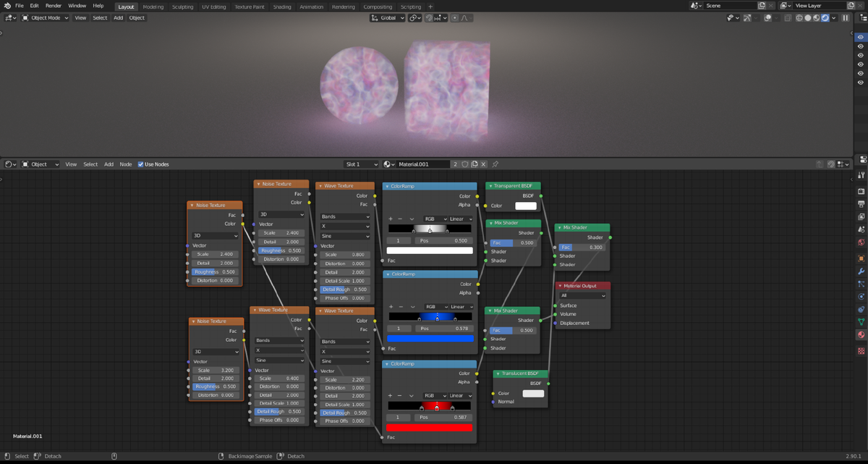Uncheck the Use Nodes checkbox

[139, 164]
